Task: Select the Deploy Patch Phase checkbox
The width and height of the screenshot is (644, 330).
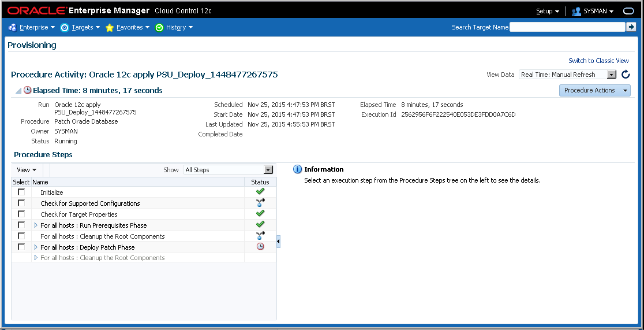Action: coord(21,246)
